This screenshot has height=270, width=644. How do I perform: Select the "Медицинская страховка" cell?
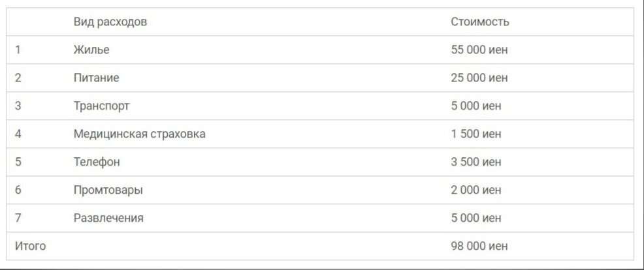[x=140, y=134]
